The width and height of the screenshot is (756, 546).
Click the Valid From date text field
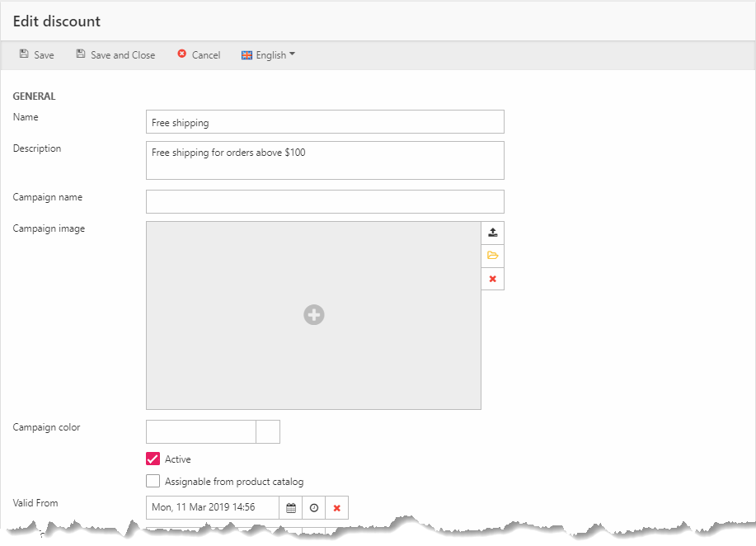coord(212,508)
